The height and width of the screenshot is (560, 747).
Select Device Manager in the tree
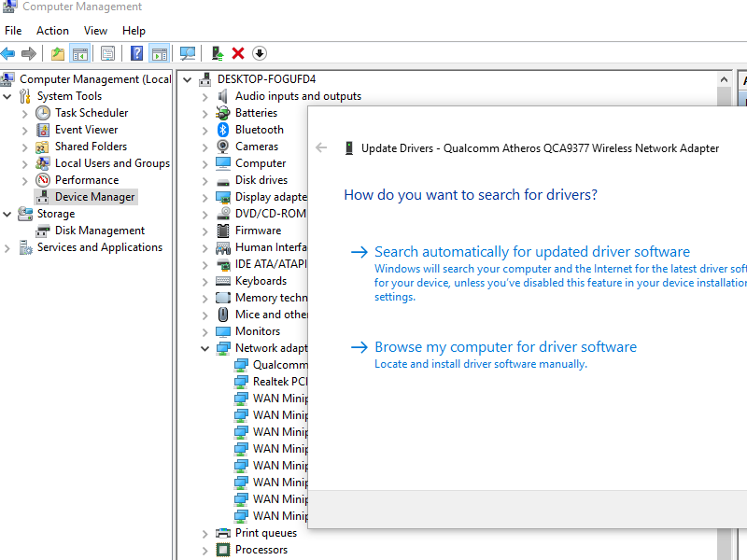[x=95, y=197]
